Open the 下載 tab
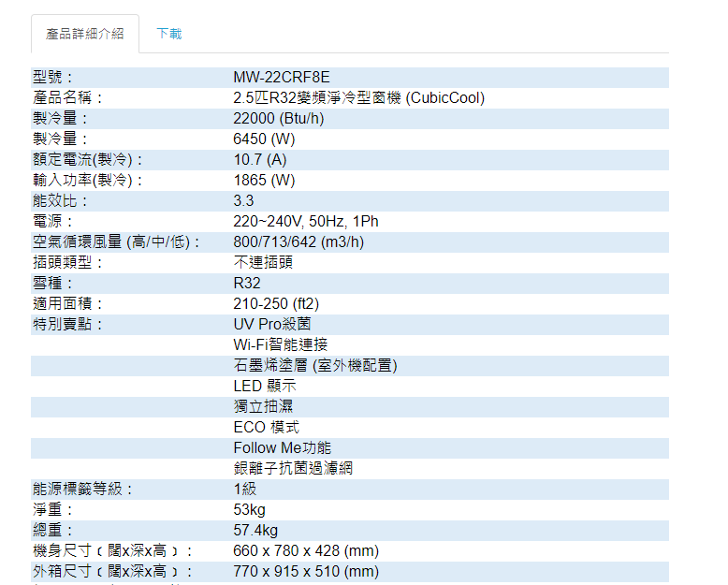Screen dimensions: 728x585 pyautogui.click(x=169, y=34)
